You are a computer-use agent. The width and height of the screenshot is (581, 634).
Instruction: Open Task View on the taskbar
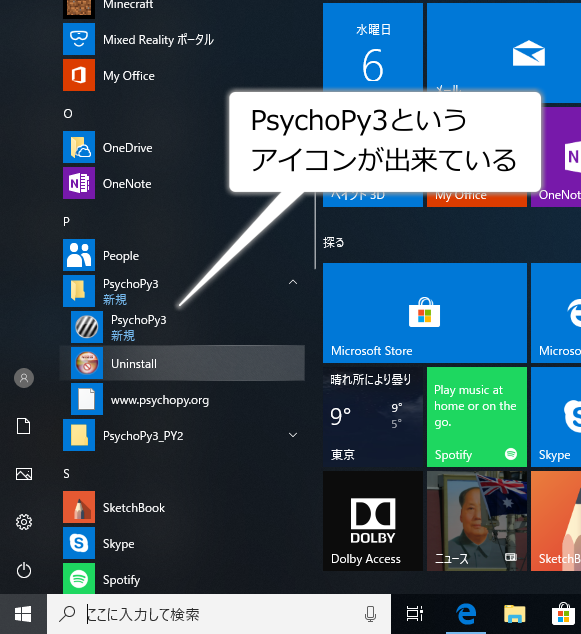414,614
